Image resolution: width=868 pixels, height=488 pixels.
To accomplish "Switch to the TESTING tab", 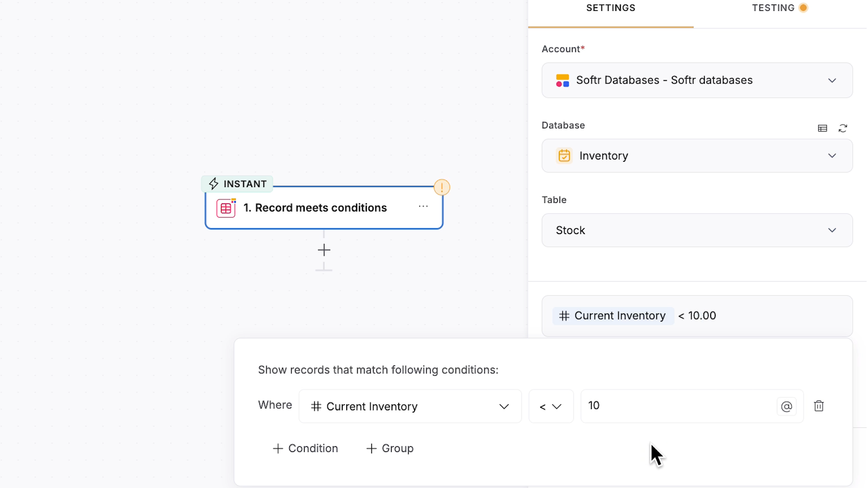I will (x=774, y=8).
